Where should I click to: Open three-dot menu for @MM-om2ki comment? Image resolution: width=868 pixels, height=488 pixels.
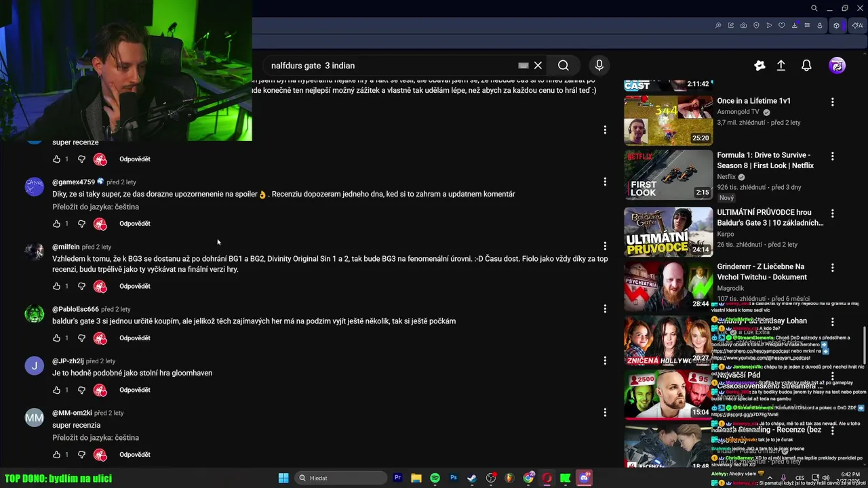(605, 412)
